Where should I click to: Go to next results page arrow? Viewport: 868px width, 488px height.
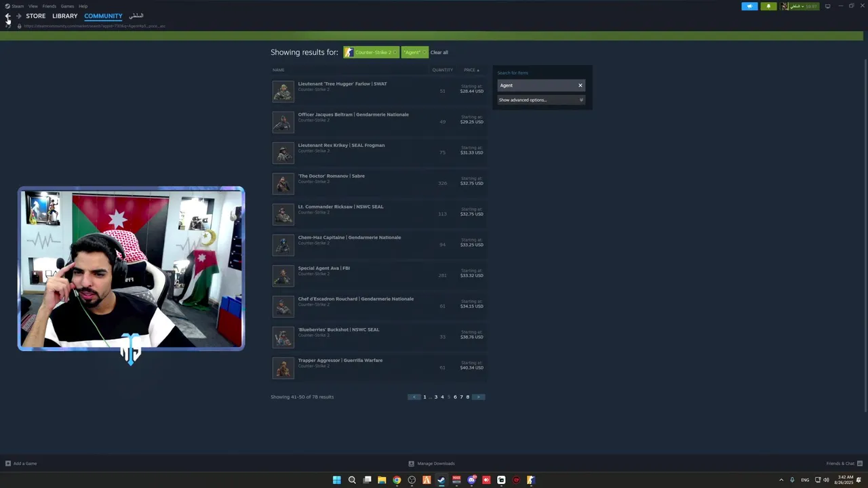(x=478, y=397)
